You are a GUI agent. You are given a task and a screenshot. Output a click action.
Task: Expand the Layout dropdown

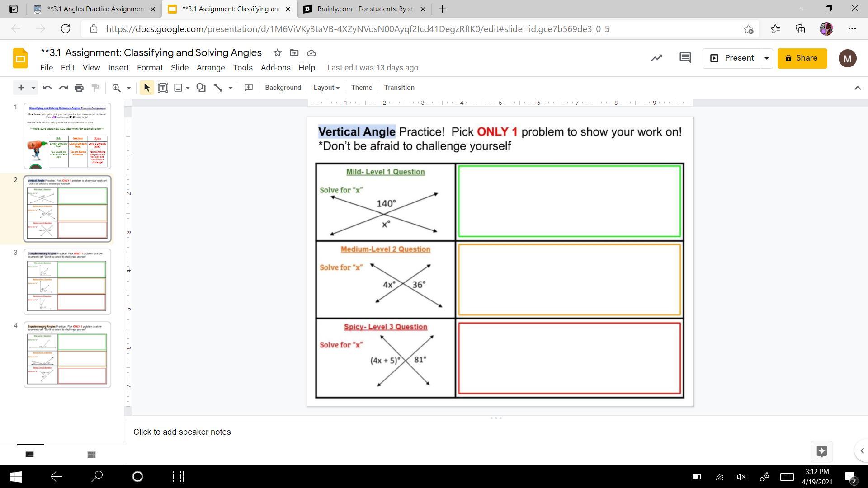pyautogui.click(x=326, y=88)
